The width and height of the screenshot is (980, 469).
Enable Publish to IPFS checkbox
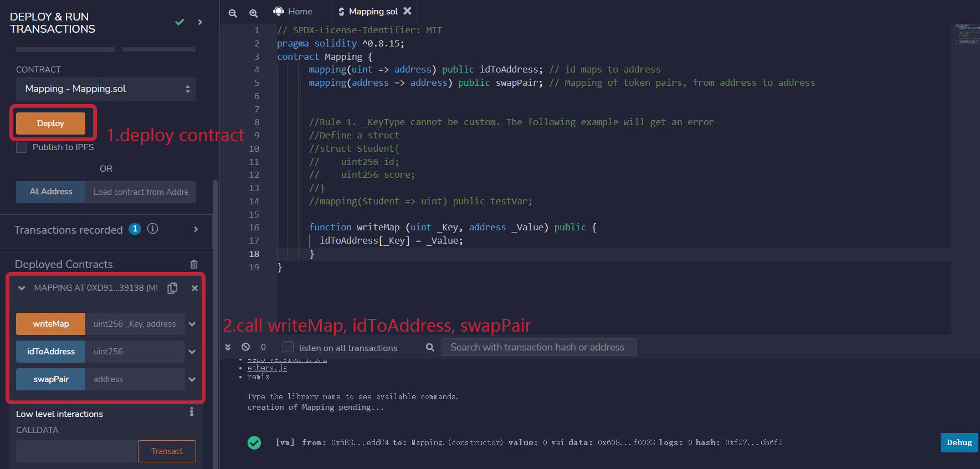[x=22, y=147]
